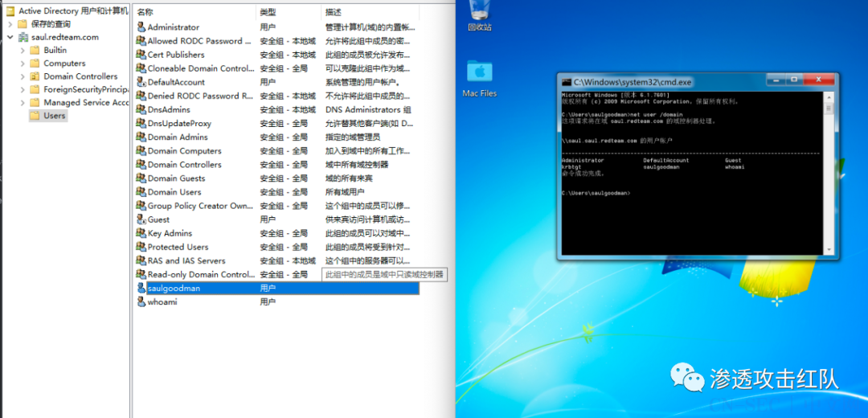The height and width of the screenshot is (418, 868).
Task: Expand the Computers container
Action: [23, 64]
